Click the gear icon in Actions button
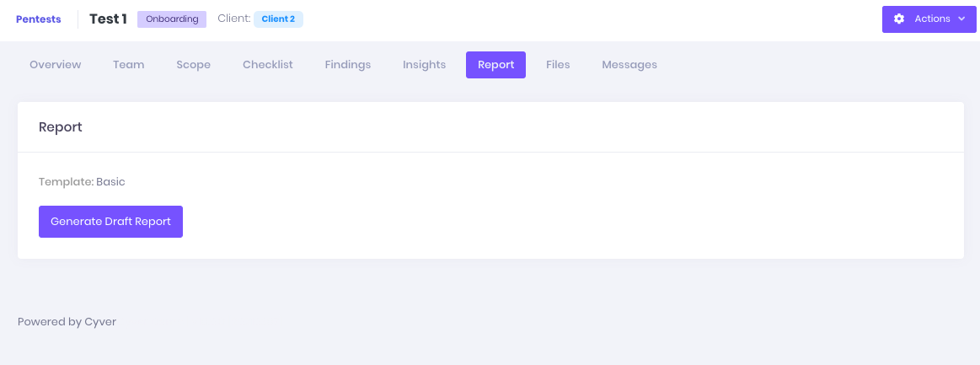 tap(899, 19)
